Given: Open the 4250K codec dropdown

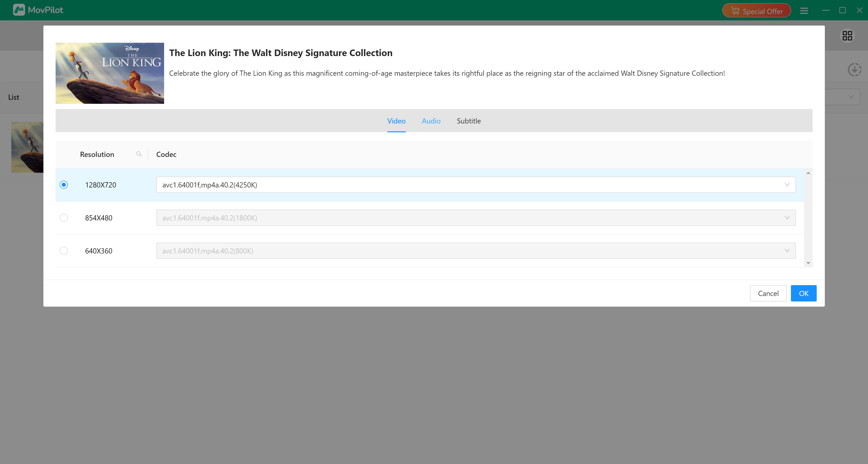Looking at the screenshot, I should point(476,185).
